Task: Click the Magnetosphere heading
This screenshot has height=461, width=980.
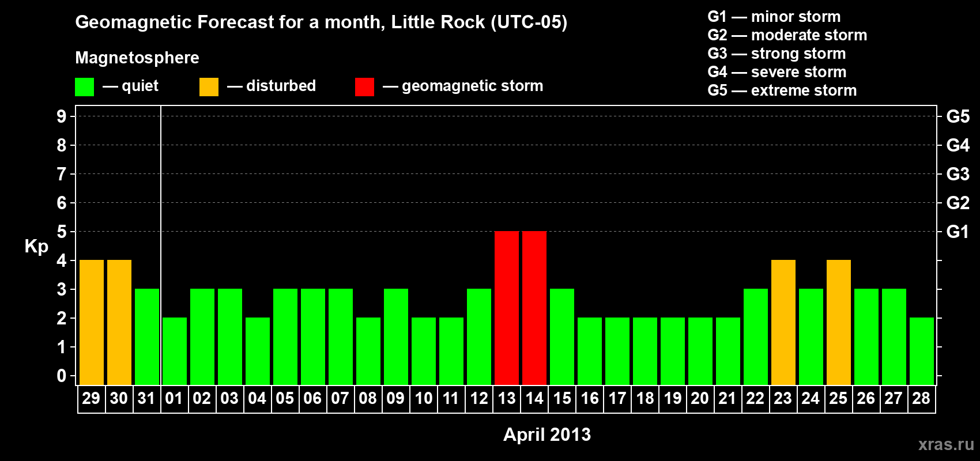Action: pyautogui.click(x=137, y=58)
